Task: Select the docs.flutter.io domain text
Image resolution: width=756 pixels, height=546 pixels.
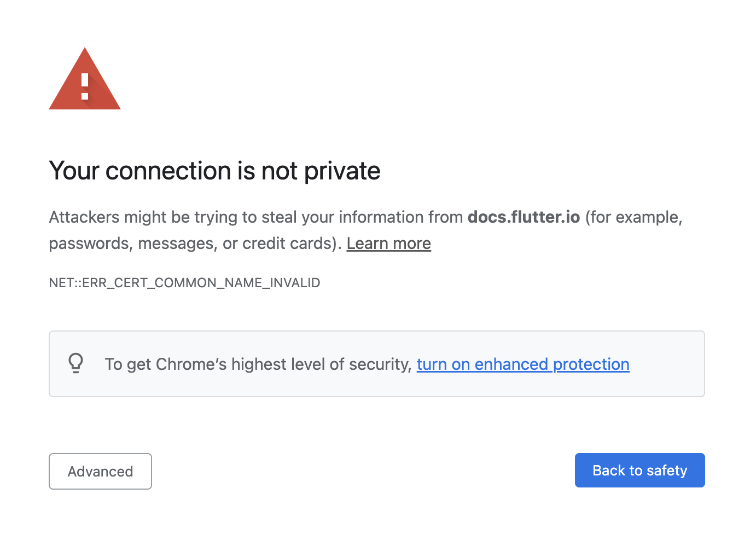Action: click(x=523, y=217)
